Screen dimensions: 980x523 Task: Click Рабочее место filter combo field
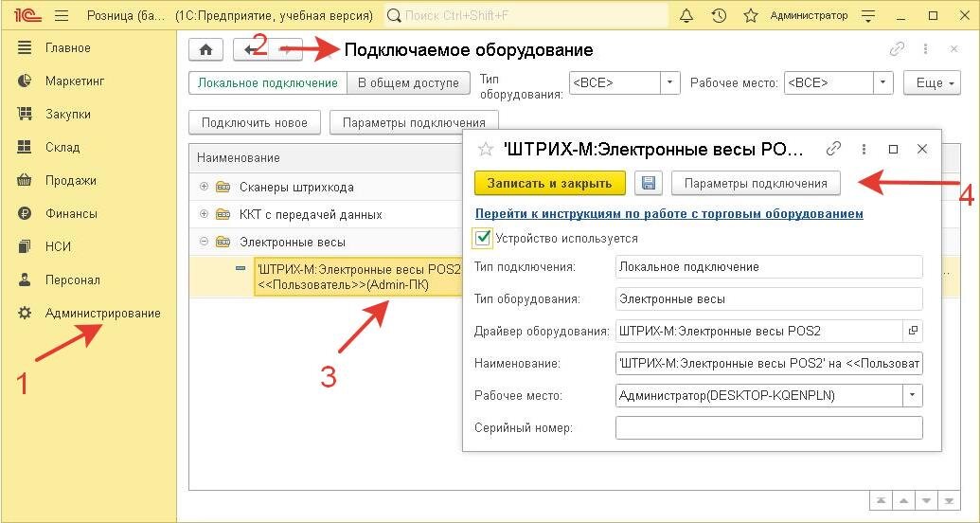(829, 82)
